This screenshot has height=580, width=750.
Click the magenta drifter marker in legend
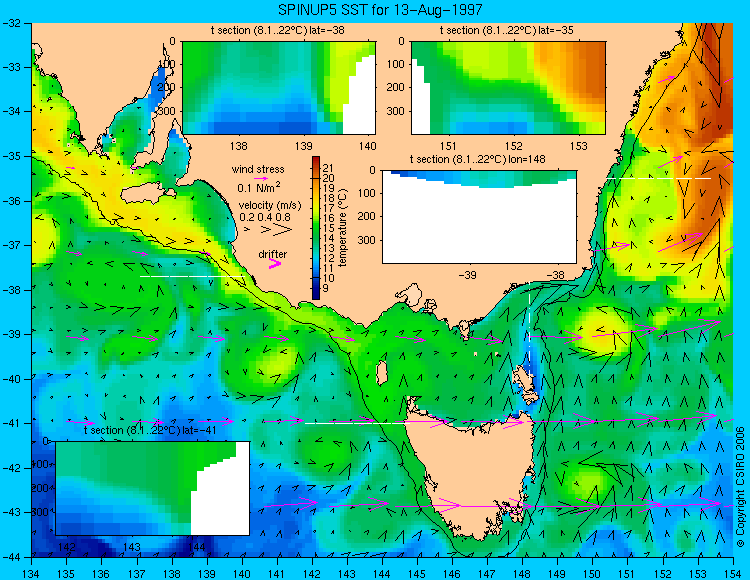click(x=275, y=263)
